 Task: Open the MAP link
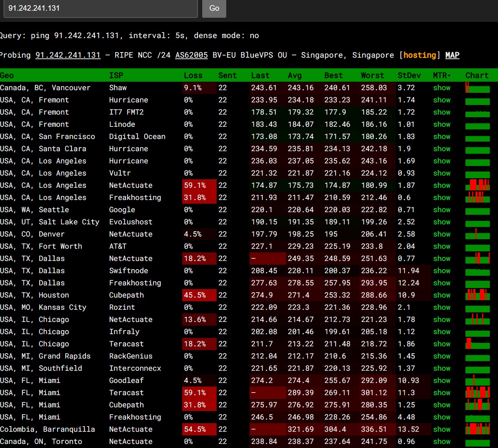click(452, 55)
